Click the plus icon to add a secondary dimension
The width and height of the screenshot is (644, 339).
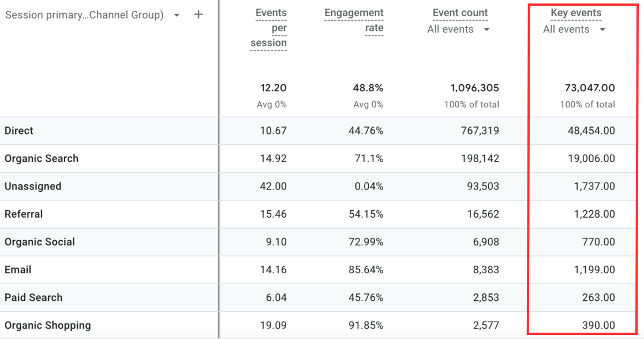tap(199, 14)
